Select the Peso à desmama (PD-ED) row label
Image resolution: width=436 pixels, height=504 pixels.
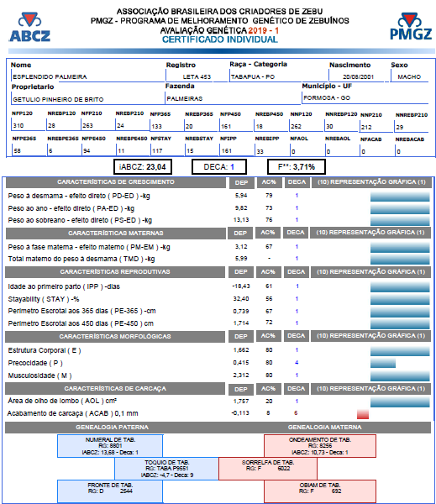[x=79, y=196]
